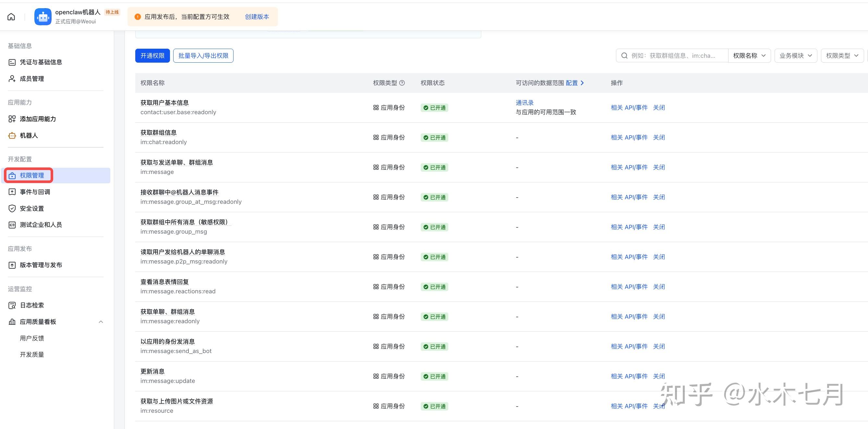This screenshot has height=429, width=868.
Task: Open the 权限类型 filter dropdown
Action: click(x=842, y=55)
